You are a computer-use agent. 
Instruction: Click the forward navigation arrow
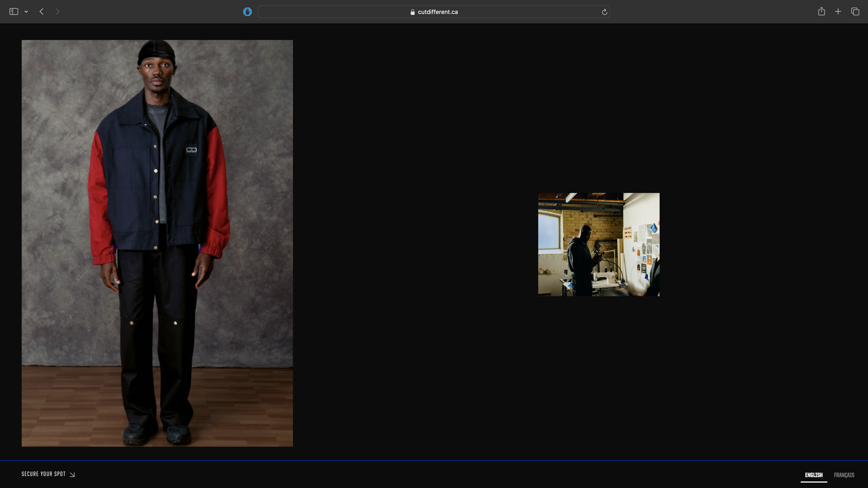57,12
